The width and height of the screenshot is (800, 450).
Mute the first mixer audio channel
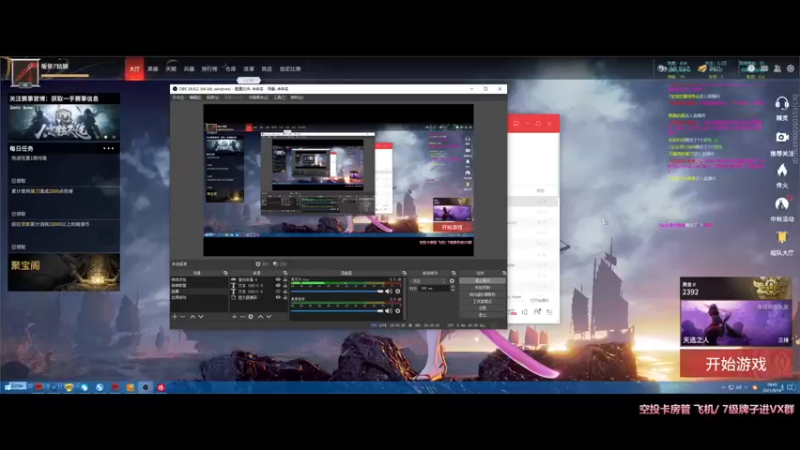(388, 291)
